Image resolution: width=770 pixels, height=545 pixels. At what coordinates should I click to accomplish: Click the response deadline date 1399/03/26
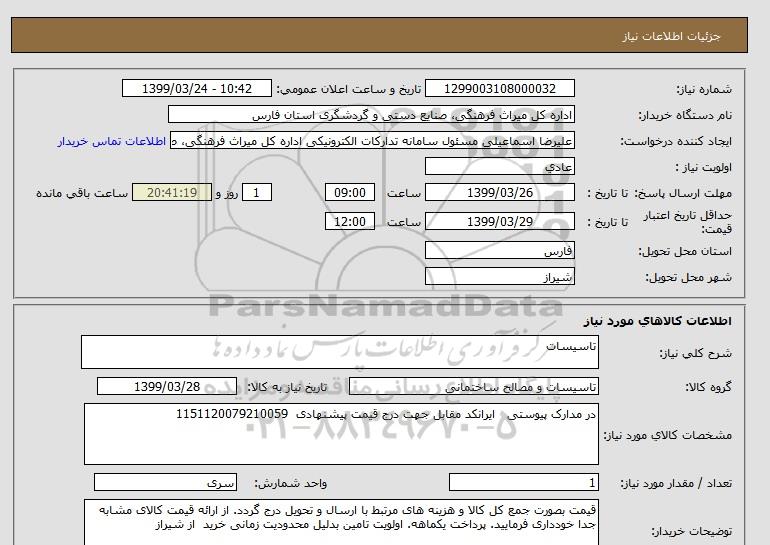pyautogui.click(x=499, y=192)
